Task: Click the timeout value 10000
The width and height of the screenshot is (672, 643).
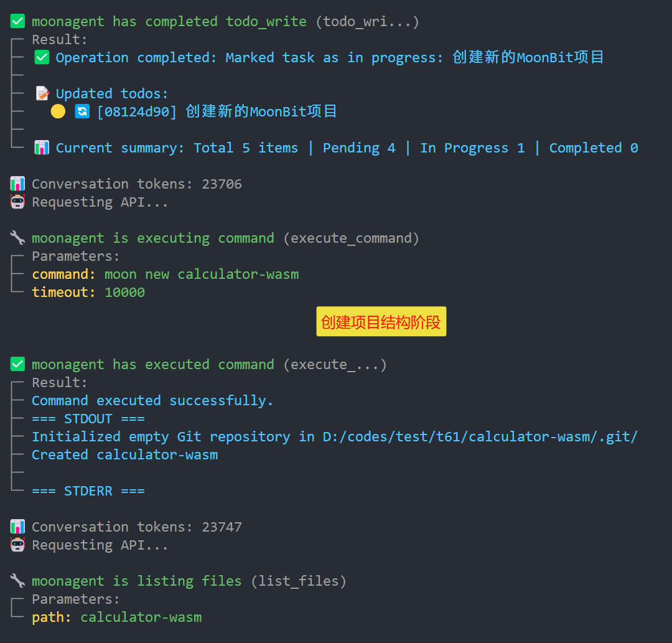Action: point(124,293)
